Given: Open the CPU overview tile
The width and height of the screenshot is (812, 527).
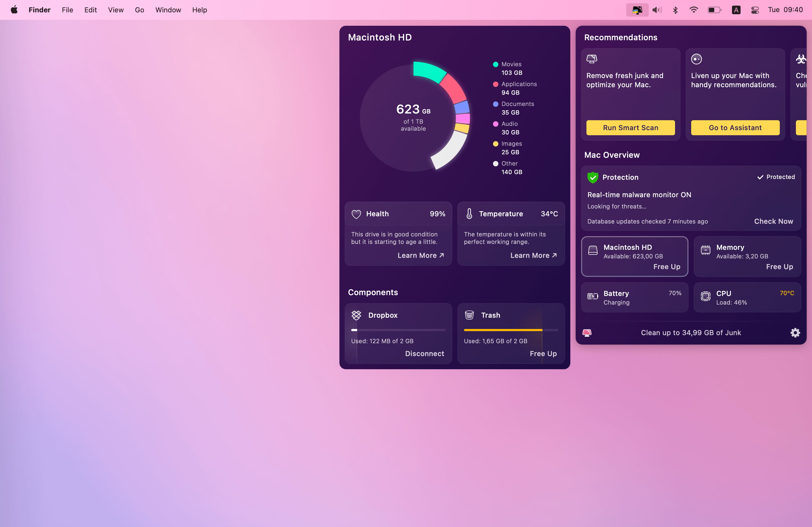Looking at the screenshot, I should 747,297.
